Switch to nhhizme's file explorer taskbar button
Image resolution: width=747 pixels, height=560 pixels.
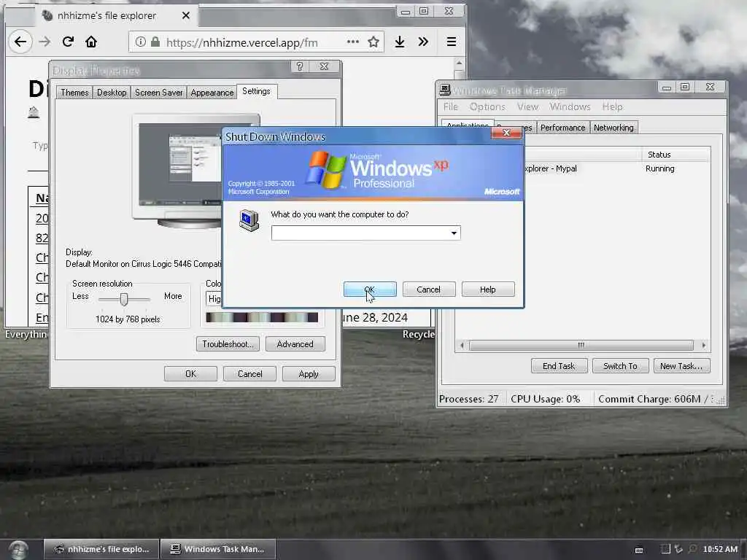[101, 549]
